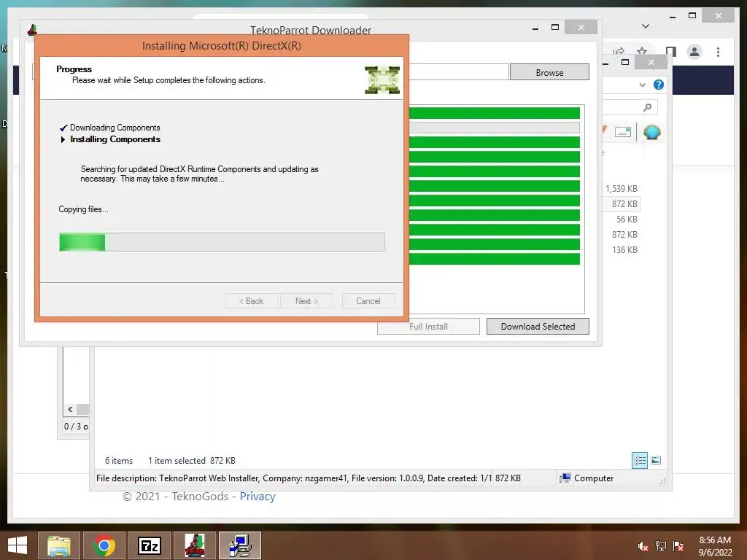Click the topmost green download progress bar
The height and width of the screenshot is (560, 747).
(494, 113)
